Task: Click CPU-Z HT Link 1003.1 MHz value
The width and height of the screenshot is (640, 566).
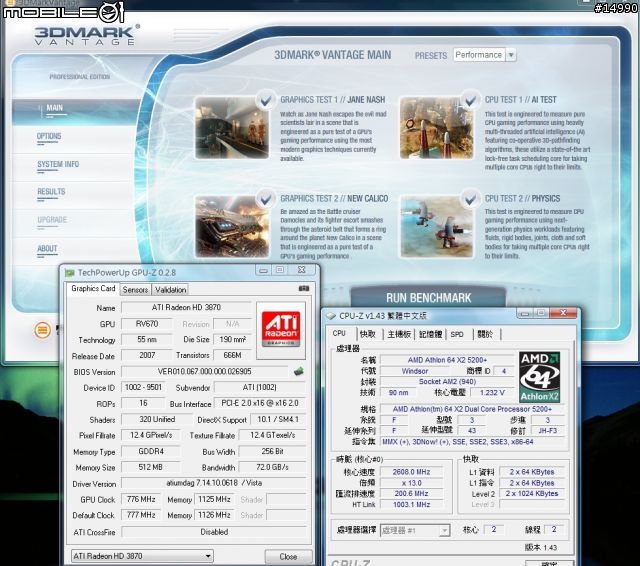Action: click(x=411, y=505)
